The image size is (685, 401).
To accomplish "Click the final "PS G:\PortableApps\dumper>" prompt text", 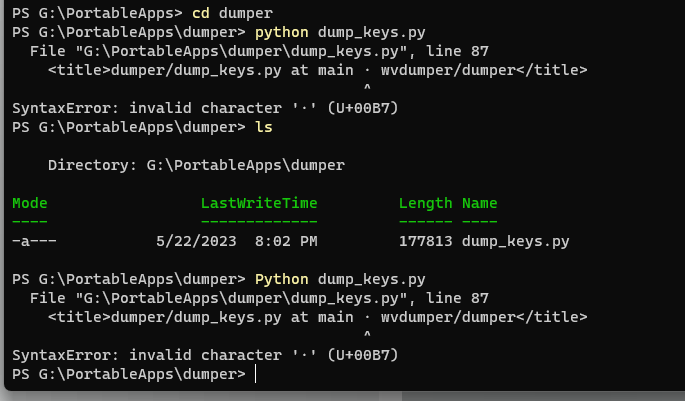I will 128,374.
